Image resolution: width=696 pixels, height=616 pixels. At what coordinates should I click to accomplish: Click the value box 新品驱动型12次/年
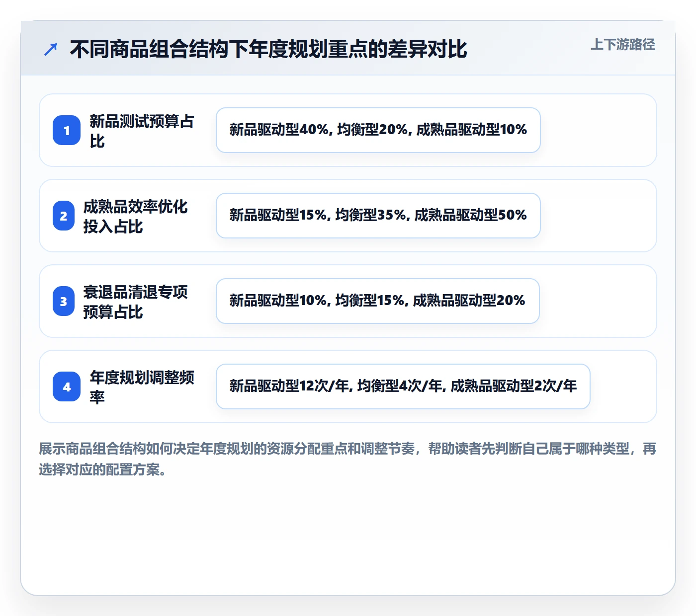[x=403, y=386]
